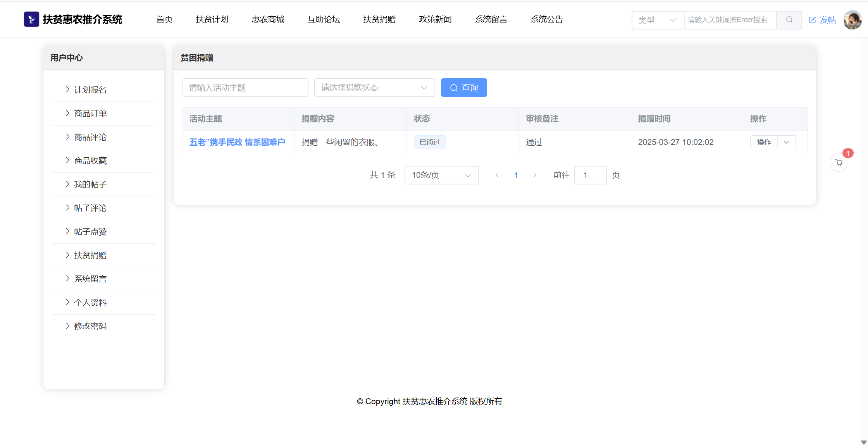Image resolution: width=868 pixels, height=446 pixels.
Task: Click the user avatar picture
Action: click(x=852, y=20)
